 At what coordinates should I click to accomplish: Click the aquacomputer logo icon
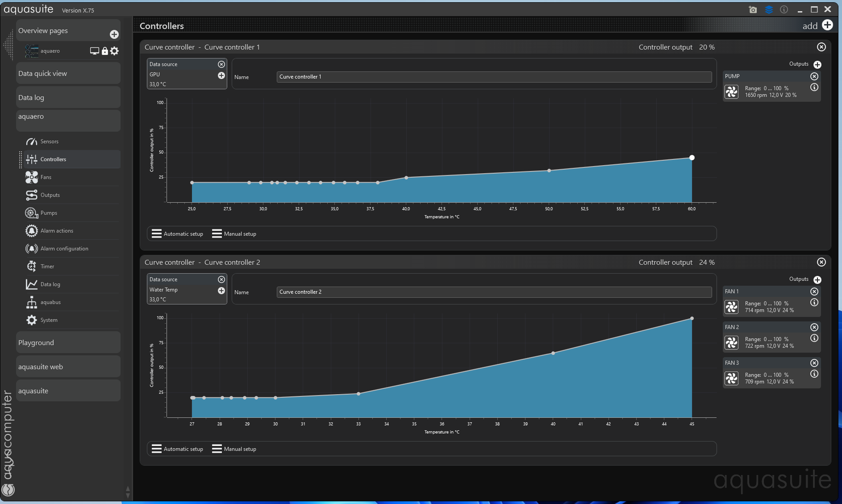pyautogui.click(x=8, y=490)
